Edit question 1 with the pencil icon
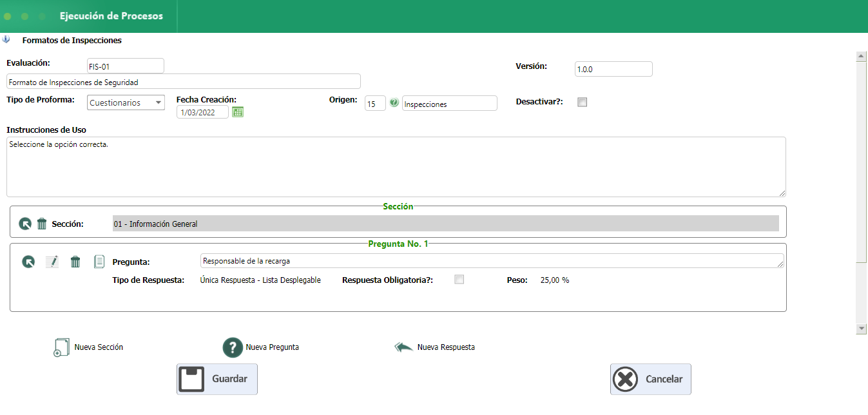Viewport: 868px width, 415px height. click(52, 262)
